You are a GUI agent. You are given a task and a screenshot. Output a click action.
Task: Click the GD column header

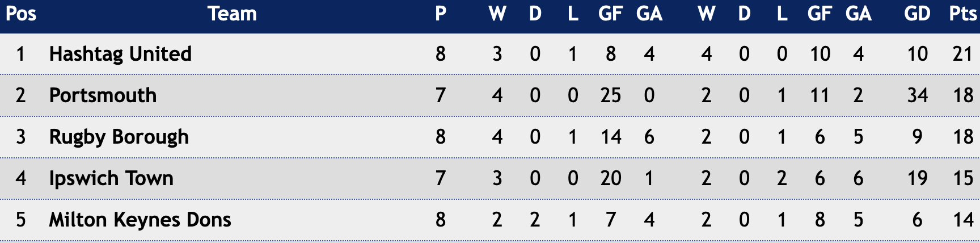click(x=917, y=14)
